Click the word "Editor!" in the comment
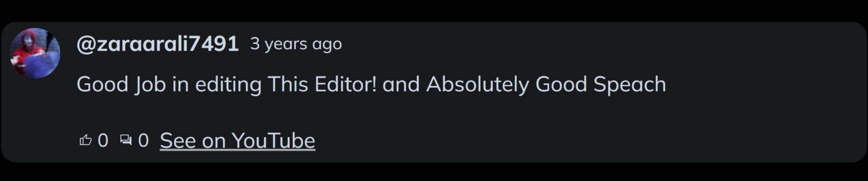The height and width of the screenshot is (181, 868). pyautogui.click(x=345, y=84)
